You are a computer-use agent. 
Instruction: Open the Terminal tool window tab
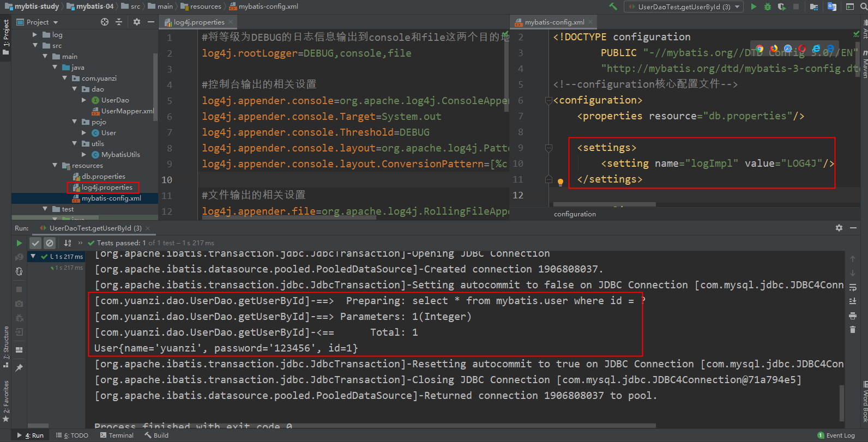tap(117, 435)
